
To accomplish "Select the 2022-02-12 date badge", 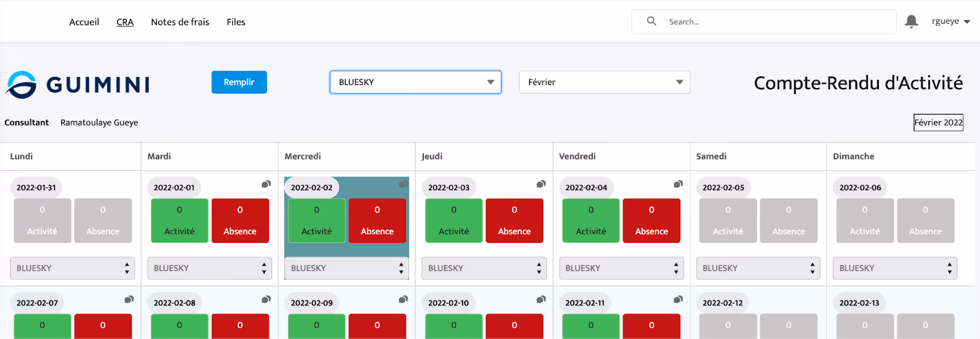I will click(723, 303).
